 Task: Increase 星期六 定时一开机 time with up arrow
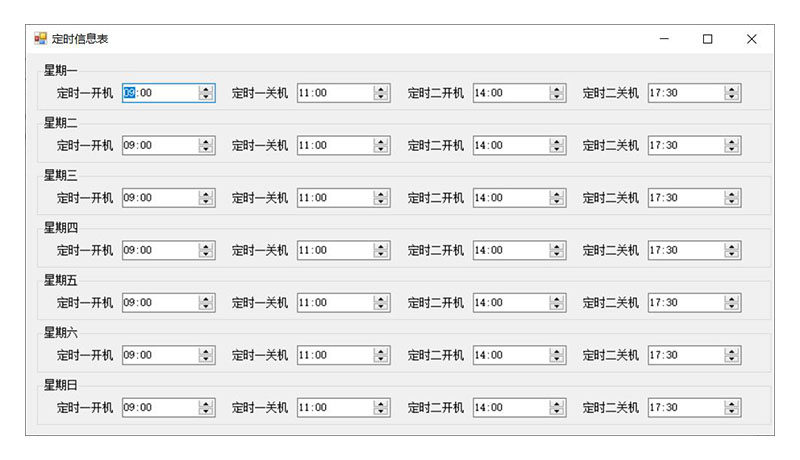click(x=206, y=351)
